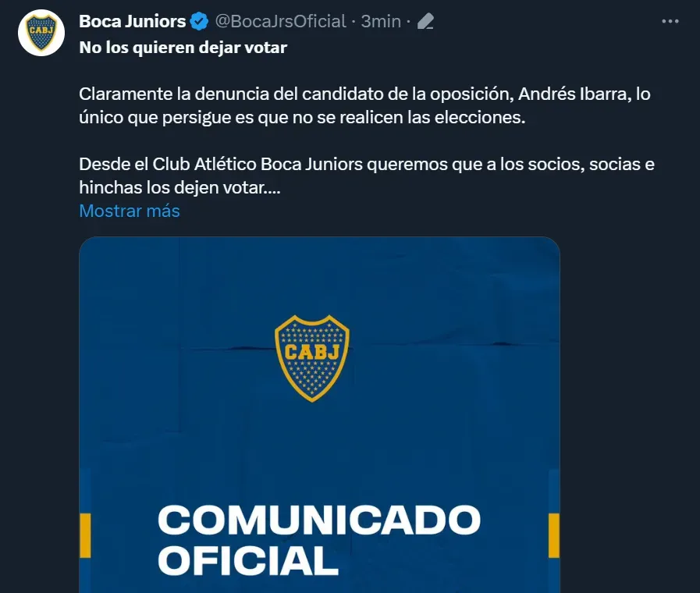Screen dimensions: 700x593
Task: Open the Boca Juniors profile avatar
Action: [x=41, y=33]
